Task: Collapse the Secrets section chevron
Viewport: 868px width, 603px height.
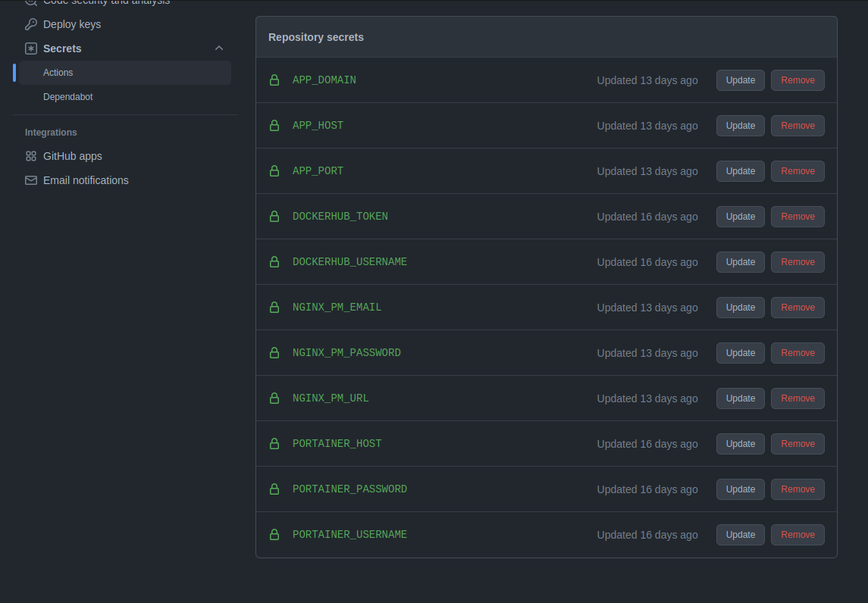Action: [219, 48]
